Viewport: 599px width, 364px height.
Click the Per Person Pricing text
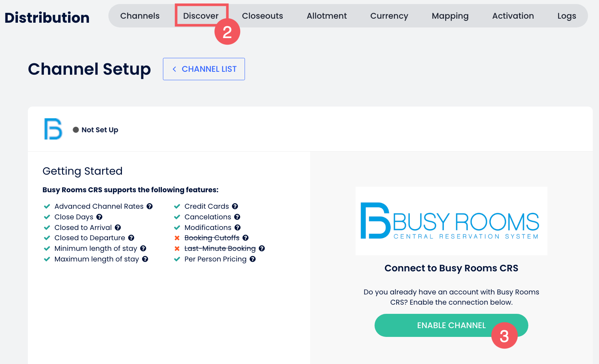pos(216,259)
